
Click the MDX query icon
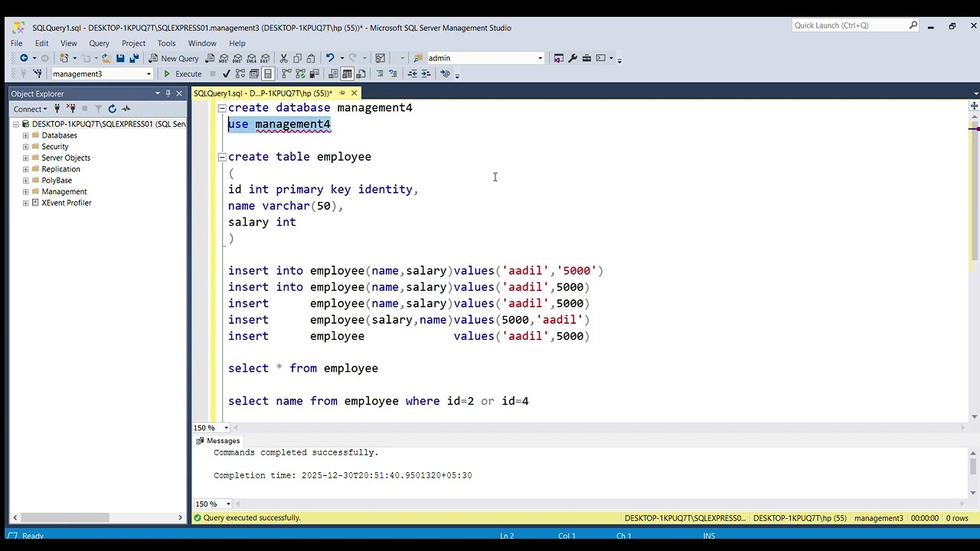pos(224,58)
